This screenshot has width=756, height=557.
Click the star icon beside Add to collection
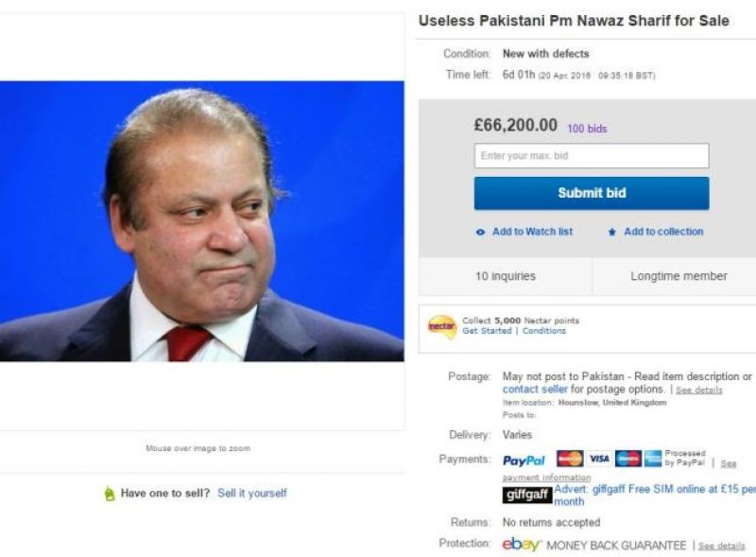tap(611, 233)
